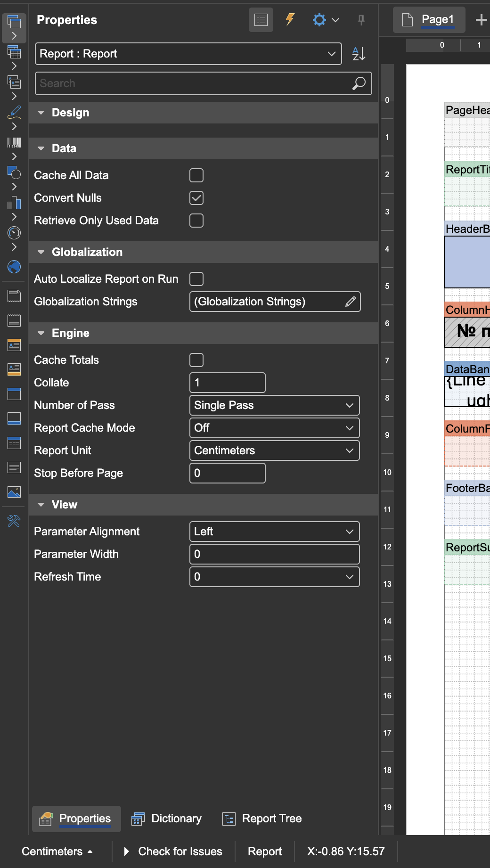Pick the Report Title band tool

point(14,345)
